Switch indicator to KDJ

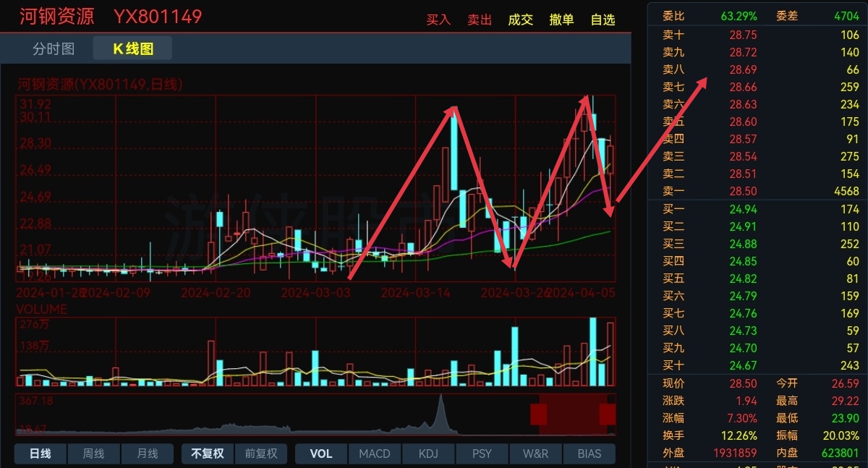pos(428,454)
